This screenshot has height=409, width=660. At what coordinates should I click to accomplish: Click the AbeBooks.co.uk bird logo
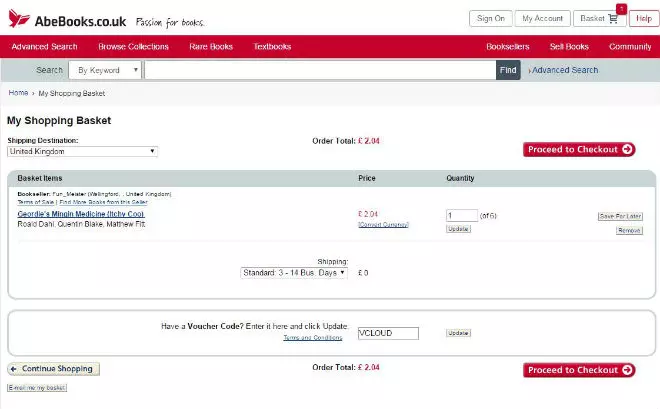19,19
